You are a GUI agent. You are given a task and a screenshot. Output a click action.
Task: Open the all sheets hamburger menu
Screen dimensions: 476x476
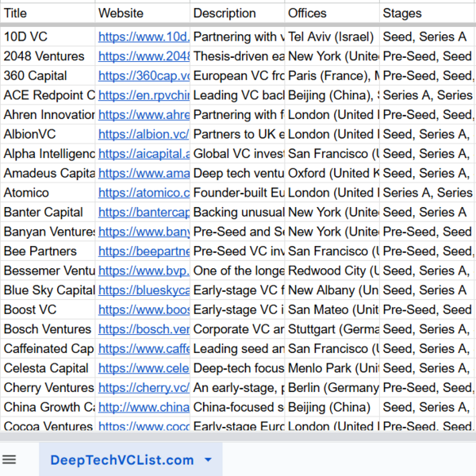click(9, 459)
